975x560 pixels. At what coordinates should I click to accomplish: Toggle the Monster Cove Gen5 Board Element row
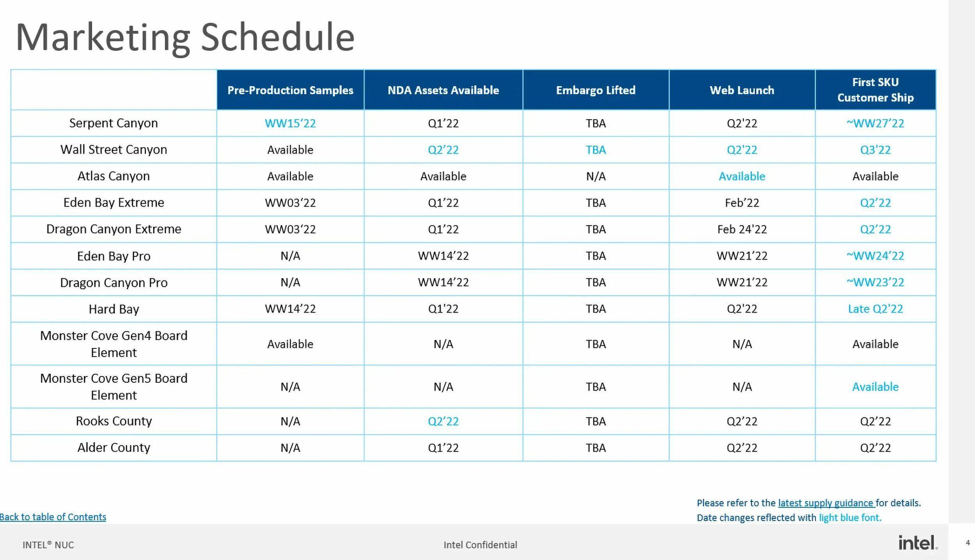(x=114, y=387)
